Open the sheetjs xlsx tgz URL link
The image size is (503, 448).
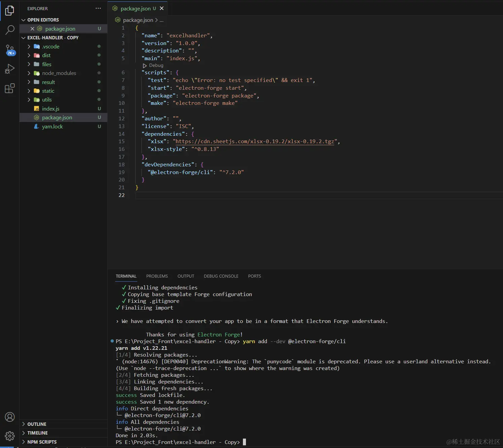click(x=255, y=141)
